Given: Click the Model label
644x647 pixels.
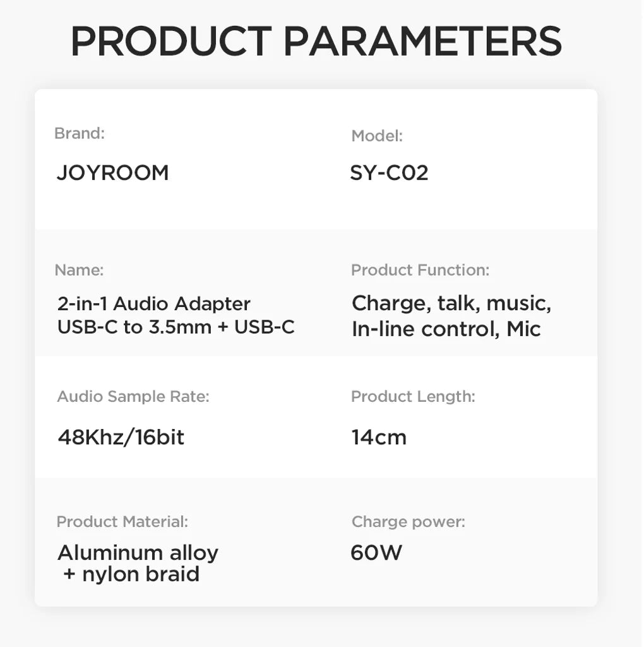Looking at the screenshot, I should pyautogui.click(x=377, y=136).
